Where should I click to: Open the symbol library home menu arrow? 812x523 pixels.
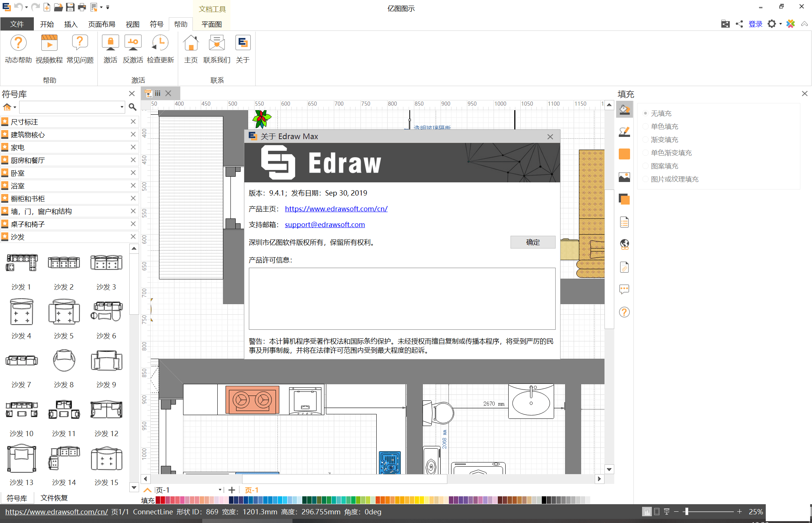[x=15, y=107]
